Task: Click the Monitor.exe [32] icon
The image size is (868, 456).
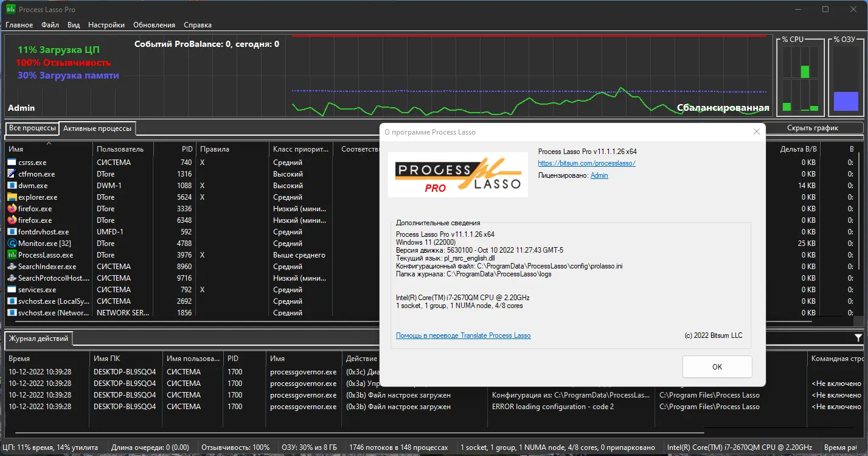Action: tap(12, 244)
